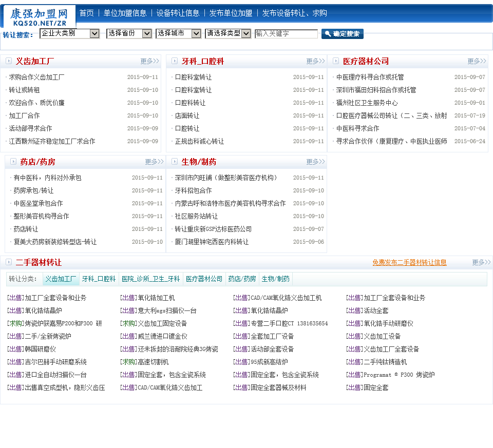Open 单位加盟信息 in top navigation
The image size is (493, 448).
click(x=125, y=13)
